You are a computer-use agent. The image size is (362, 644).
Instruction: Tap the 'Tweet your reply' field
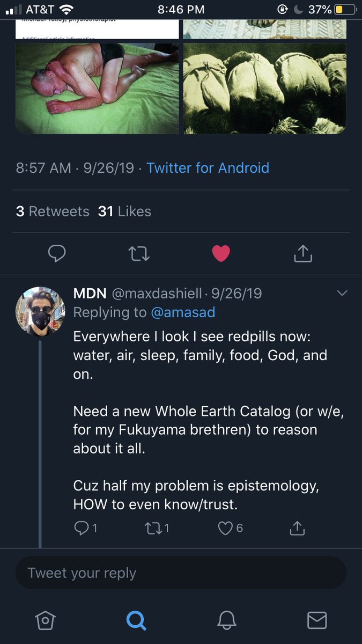(181, 573)
